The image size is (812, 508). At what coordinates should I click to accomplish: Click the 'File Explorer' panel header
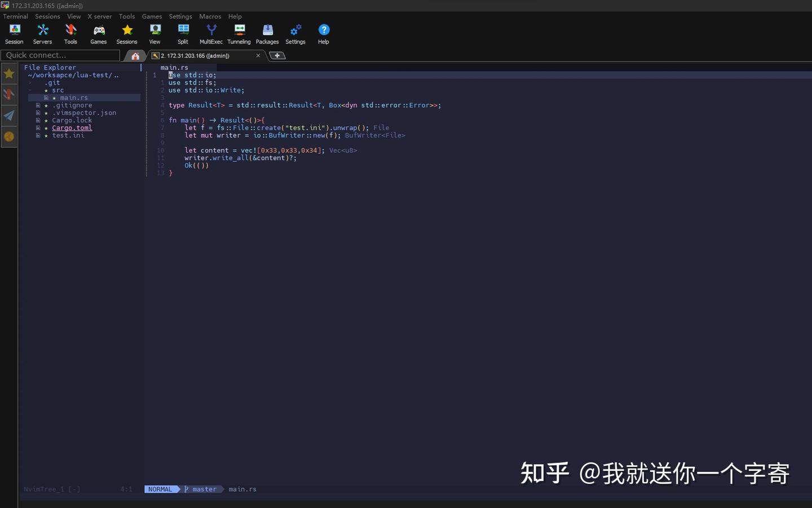pos(50,68)
